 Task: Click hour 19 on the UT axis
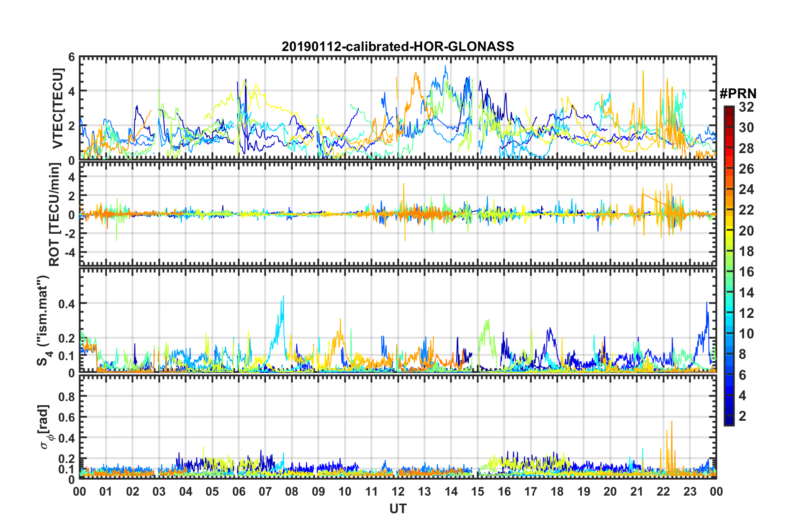pos(584,491)
